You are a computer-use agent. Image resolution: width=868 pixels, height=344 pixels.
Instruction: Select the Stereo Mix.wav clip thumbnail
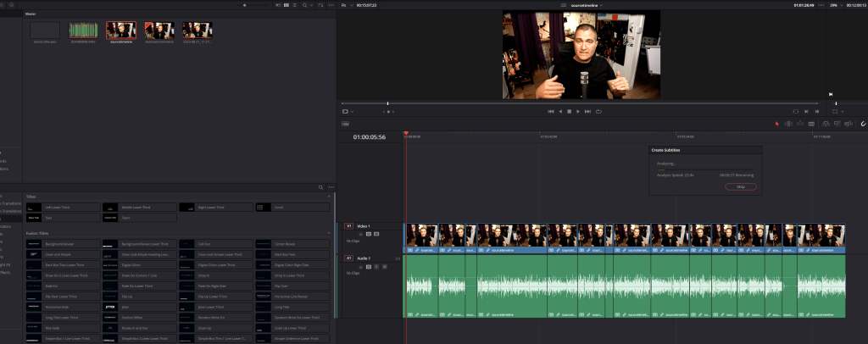tap(45, 31)
